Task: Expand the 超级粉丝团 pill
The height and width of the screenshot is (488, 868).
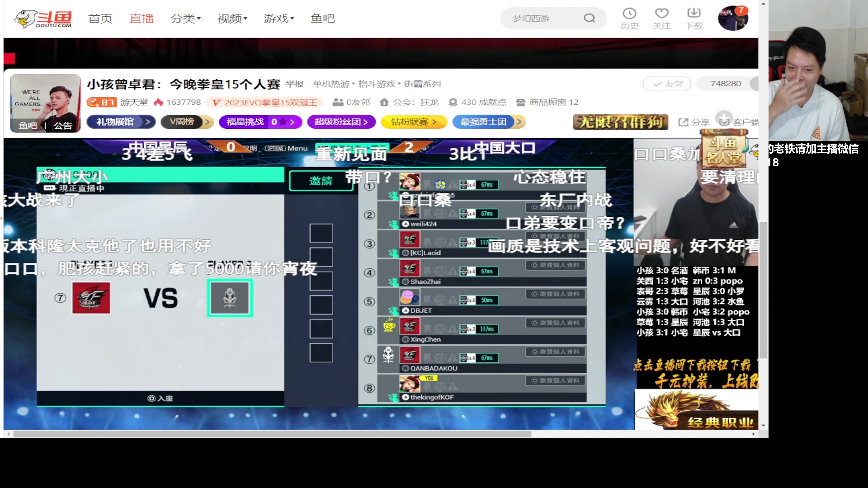Action: tap(341, 122)
